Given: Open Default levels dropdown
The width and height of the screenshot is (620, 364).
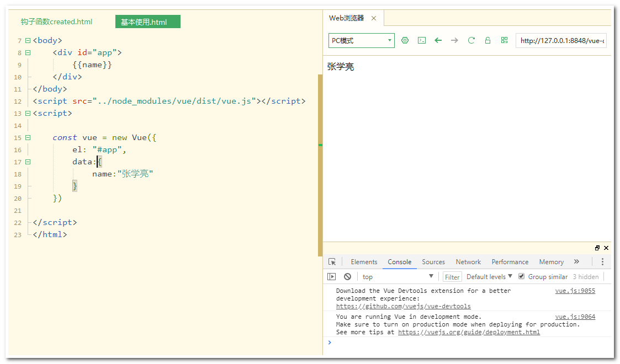Looking at the screenshot, I should (x=490, y=277).
